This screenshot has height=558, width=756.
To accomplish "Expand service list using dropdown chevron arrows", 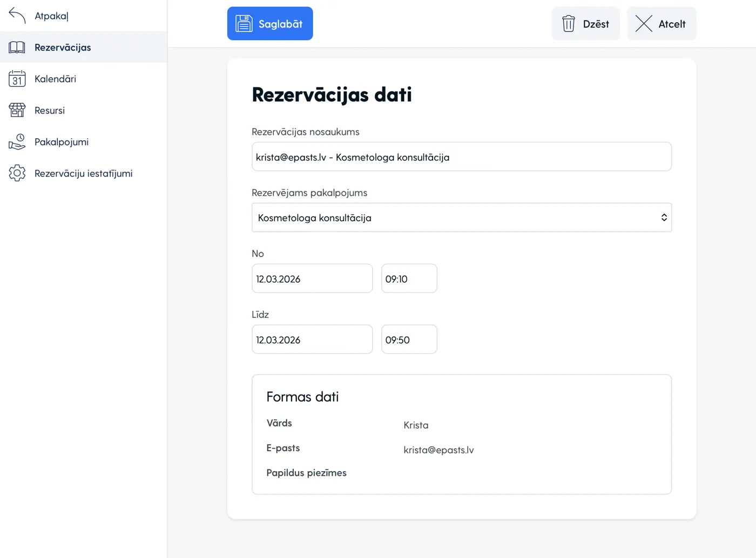I will pos(664,217).
